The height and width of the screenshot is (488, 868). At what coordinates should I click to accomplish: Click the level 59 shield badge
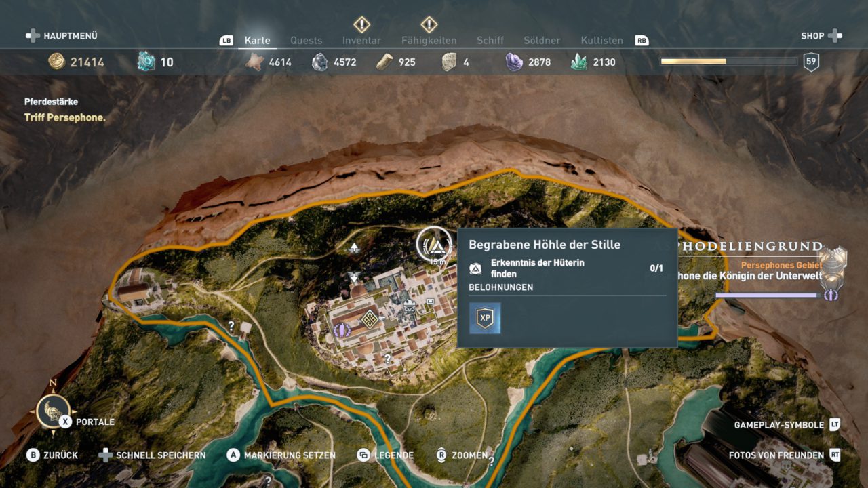pyautogui.click(x=811, y=62)
